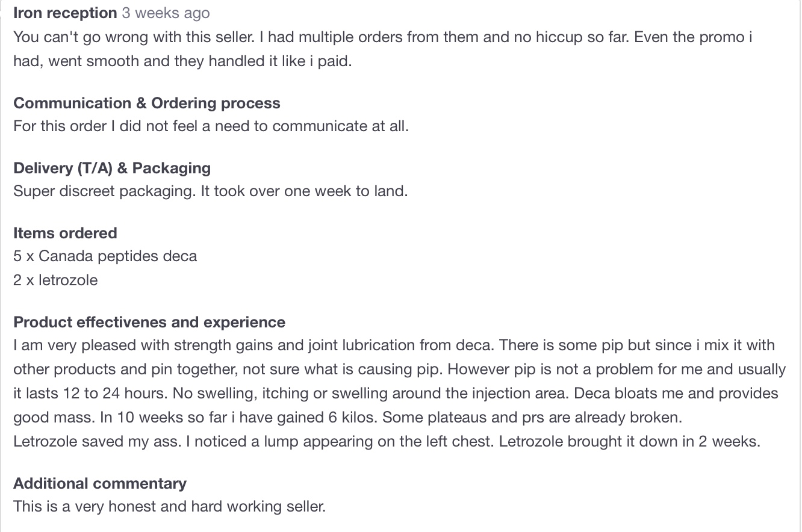Click the "Letrozole brought it down in 2 weeks" sentence
This screenshot has width=802, height=532.
629,441
